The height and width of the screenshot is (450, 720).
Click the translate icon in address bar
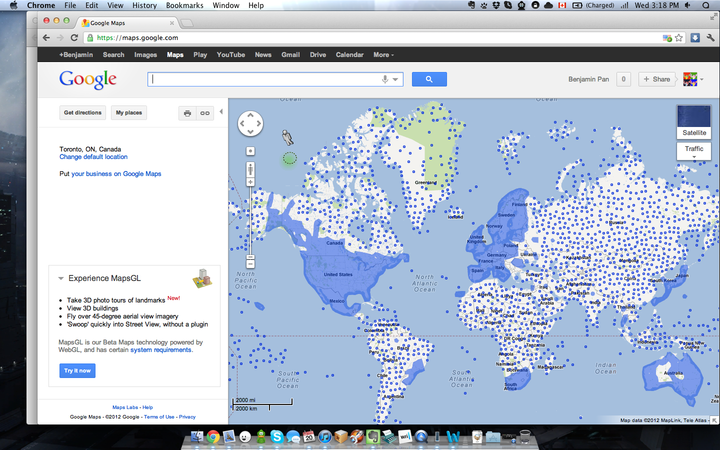pyautogui.click(x=667, y=38)
